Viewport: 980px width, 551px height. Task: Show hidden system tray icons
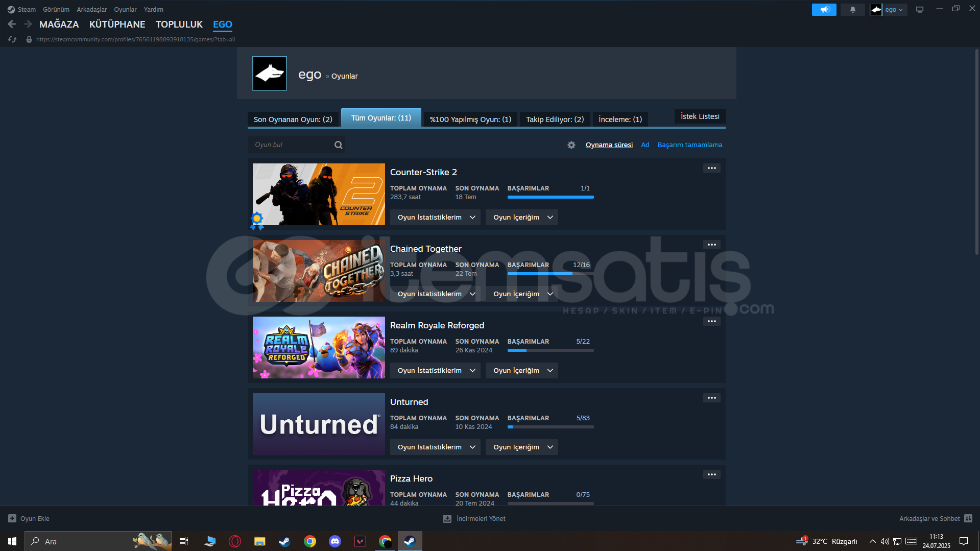pyautogui.click(x=873, y=541)
